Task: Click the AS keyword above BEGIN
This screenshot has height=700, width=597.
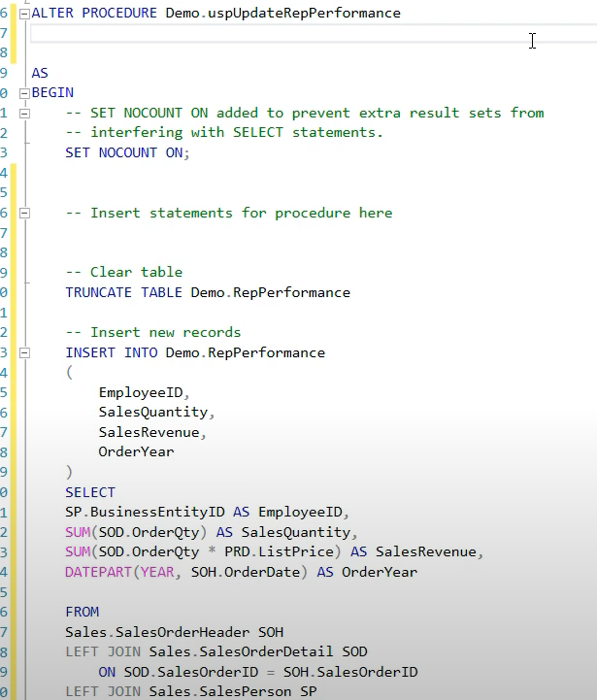Action: click(40, 73)
